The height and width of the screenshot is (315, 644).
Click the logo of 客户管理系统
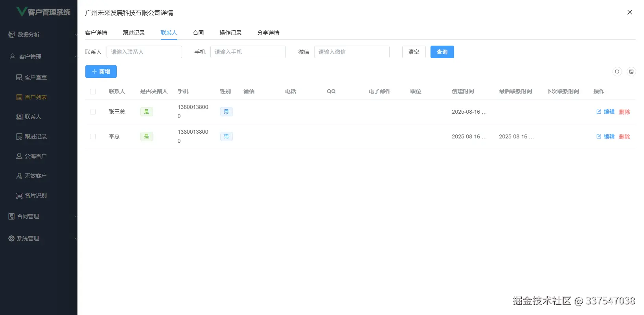pos(22,11)
